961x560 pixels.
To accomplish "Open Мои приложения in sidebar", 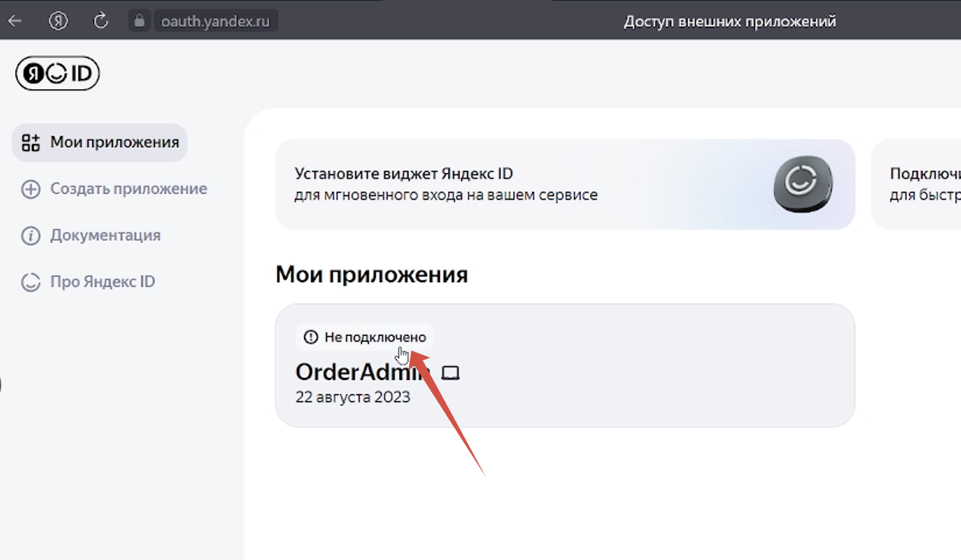I will (100, 143).
